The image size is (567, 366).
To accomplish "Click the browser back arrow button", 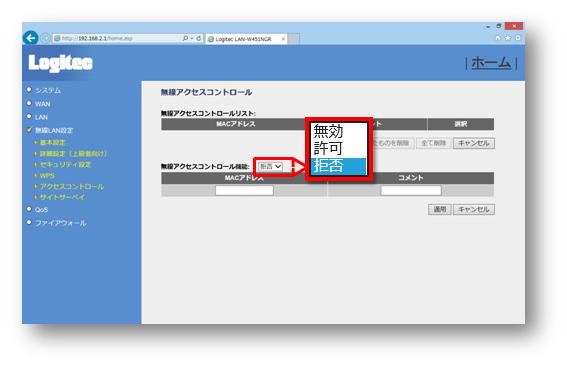I will click(30, 38).
